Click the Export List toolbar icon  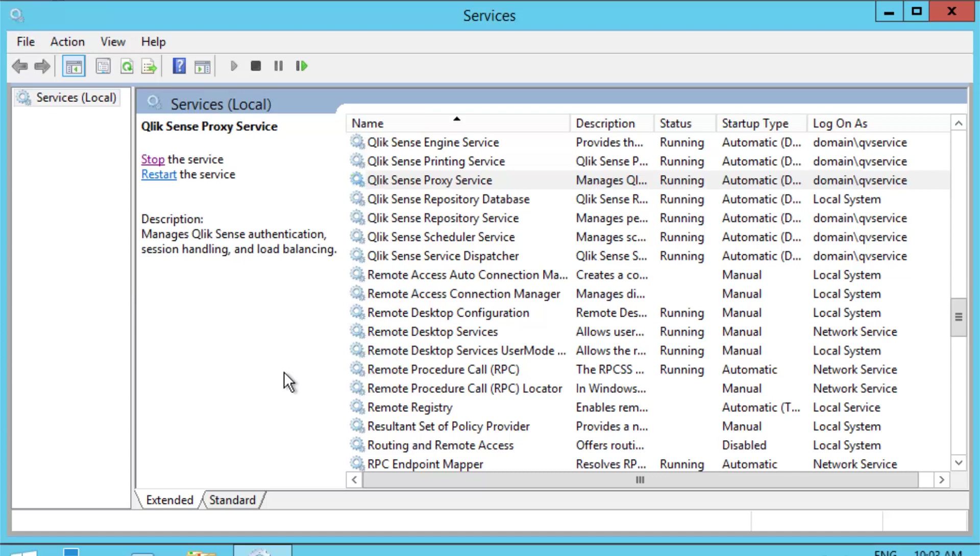[149, 66]
